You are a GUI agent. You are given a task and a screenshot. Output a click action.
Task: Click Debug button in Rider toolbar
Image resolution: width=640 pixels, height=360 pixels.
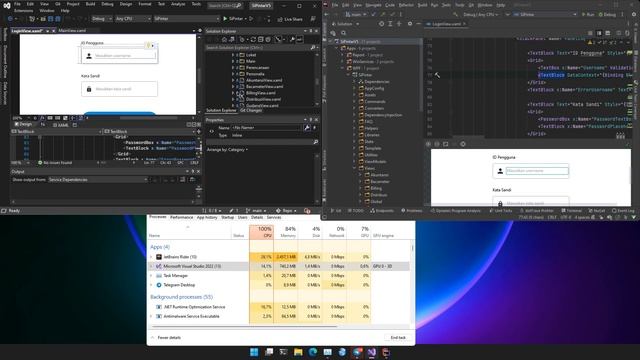click(x=607, y=15)
